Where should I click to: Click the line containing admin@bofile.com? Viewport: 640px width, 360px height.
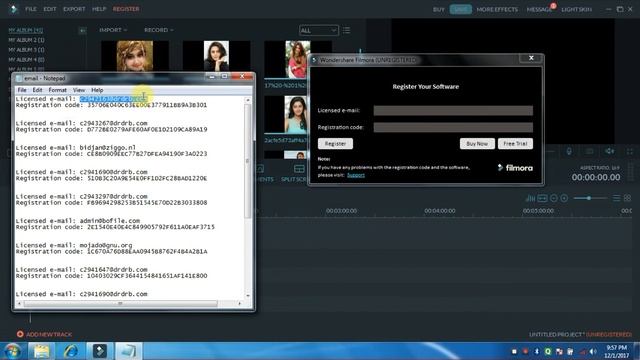tap(78, 221)
